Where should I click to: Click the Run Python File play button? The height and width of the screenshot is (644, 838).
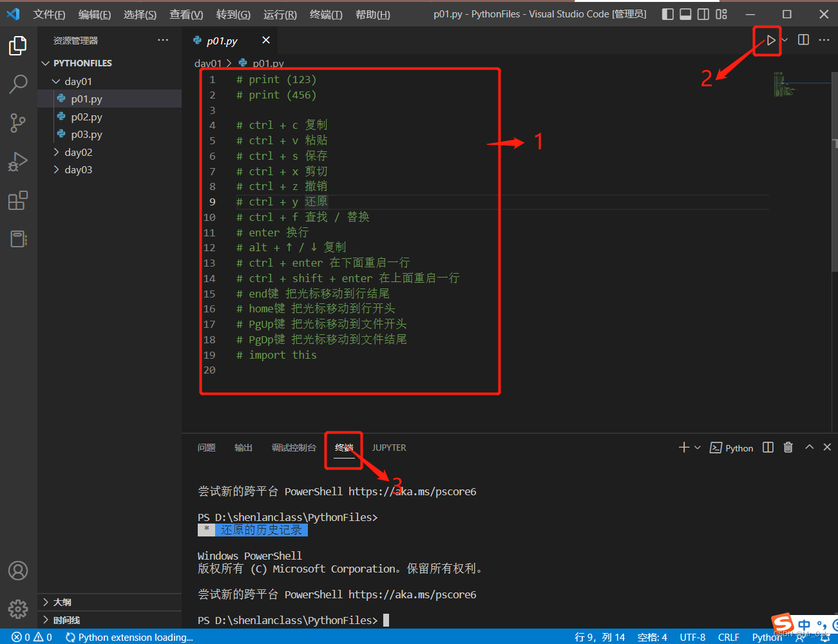[770, 40]
